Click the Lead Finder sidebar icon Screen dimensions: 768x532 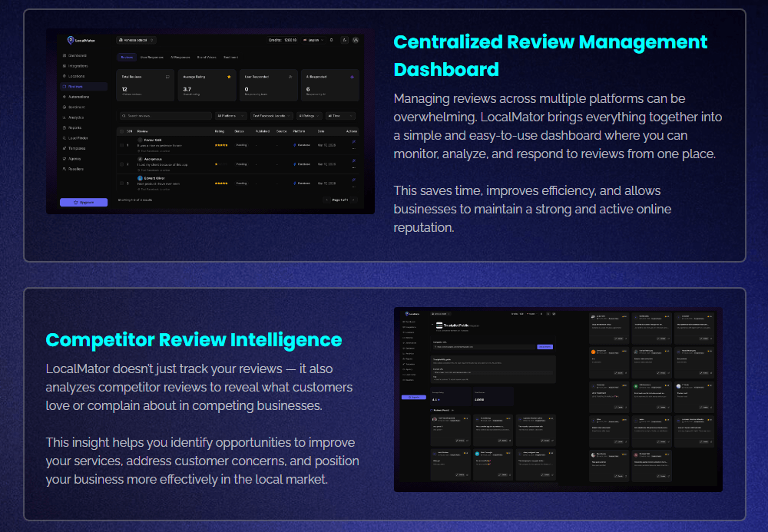coord(64,138)
